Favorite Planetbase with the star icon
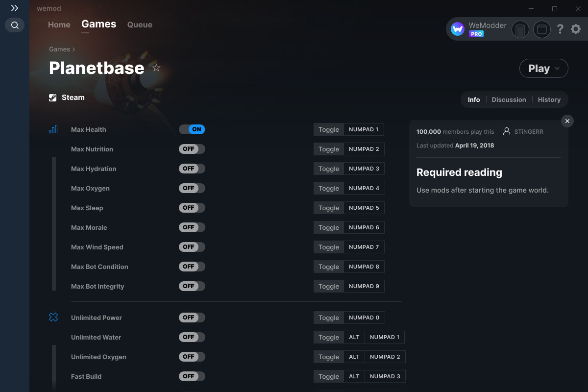Viewport: 588px width, 392px height. pos(156,68)
